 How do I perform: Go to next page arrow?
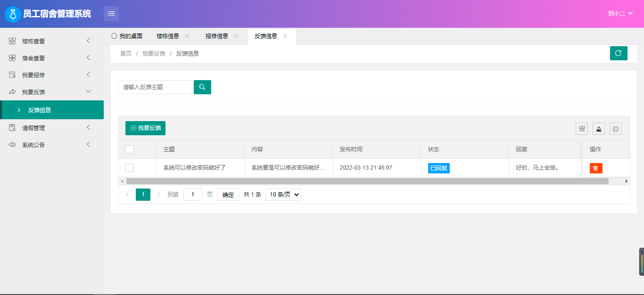tap(158, 195)
